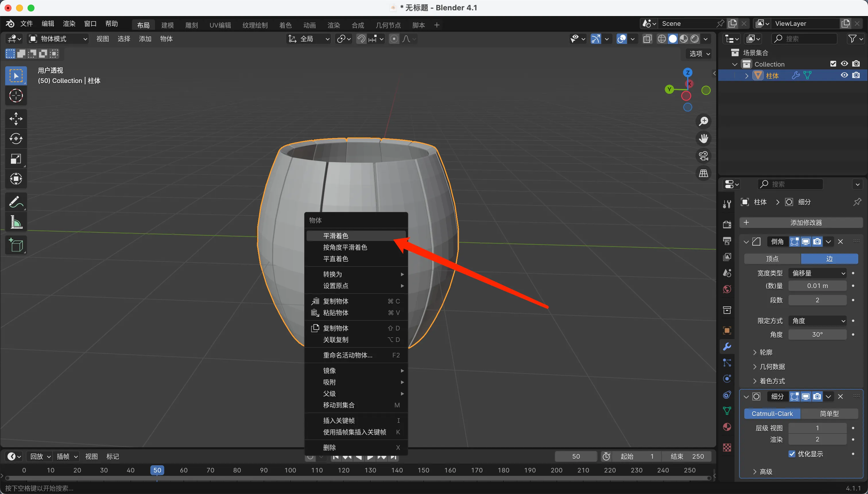Expand the 几何数据 section
Image resolution: width=868 pixels, height=494 pixels.
[x=772, y=367]
